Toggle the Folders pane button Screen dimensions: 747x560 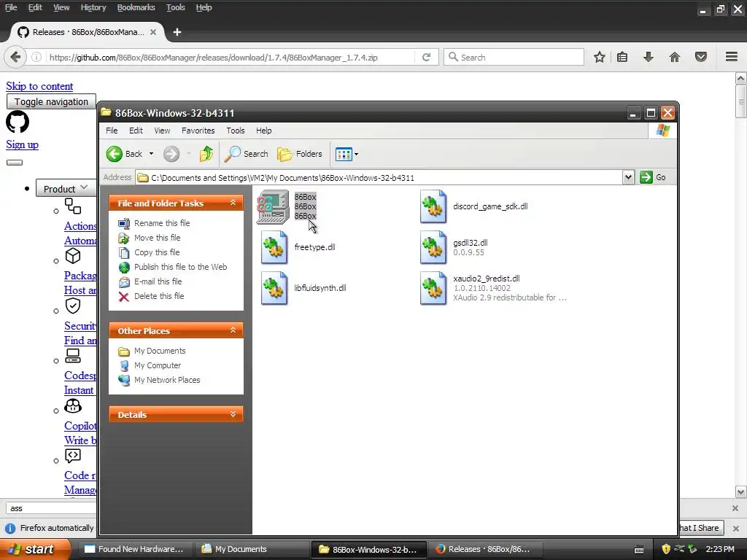tap(300, 154)
